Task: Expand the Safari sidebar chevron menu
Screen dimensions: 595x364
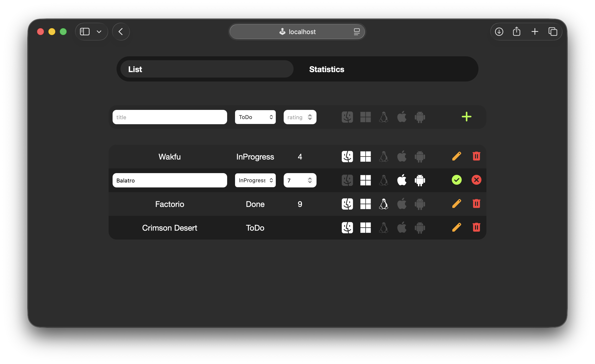Action: [x=99, y=32]
